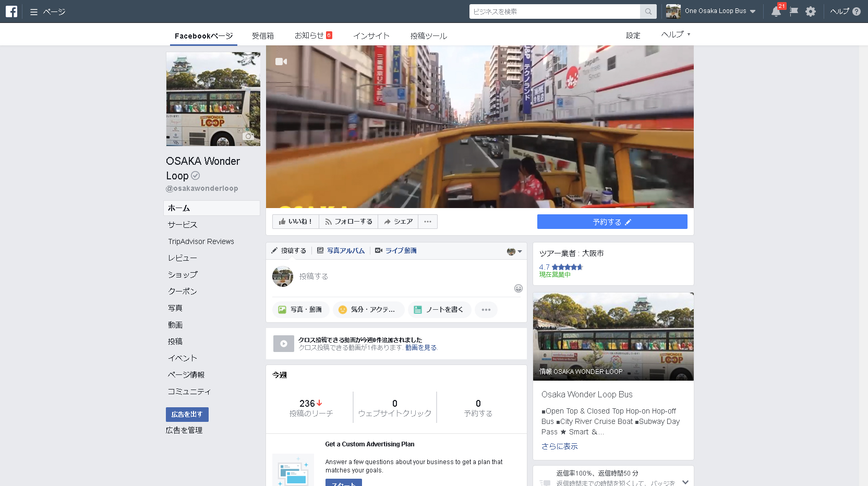Click the フォローする follow button
The image size is (868, 486).
point(348,222)
